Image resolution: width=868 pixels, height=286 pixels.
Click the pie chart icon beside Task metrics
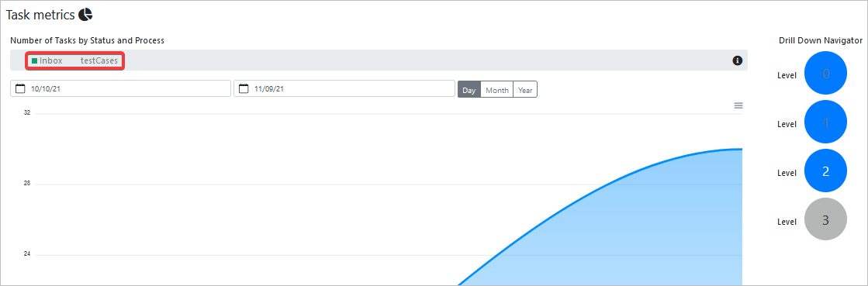tap(85, 15)
